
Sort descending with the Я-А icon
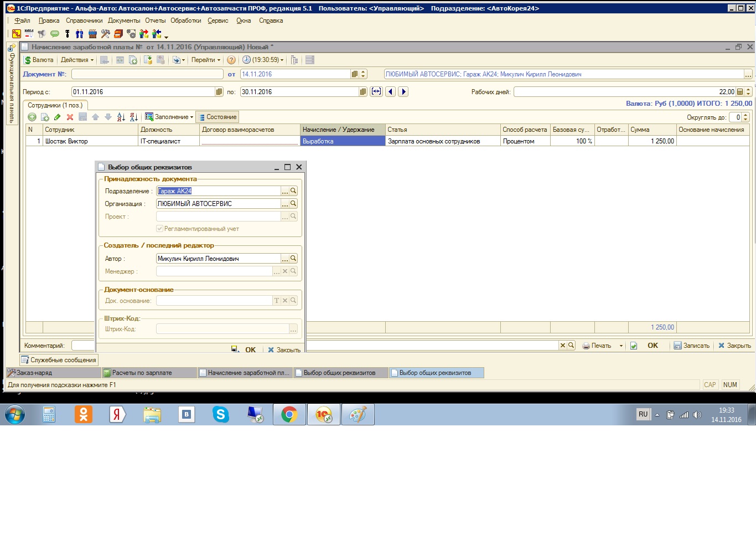(x=134, y=117)
